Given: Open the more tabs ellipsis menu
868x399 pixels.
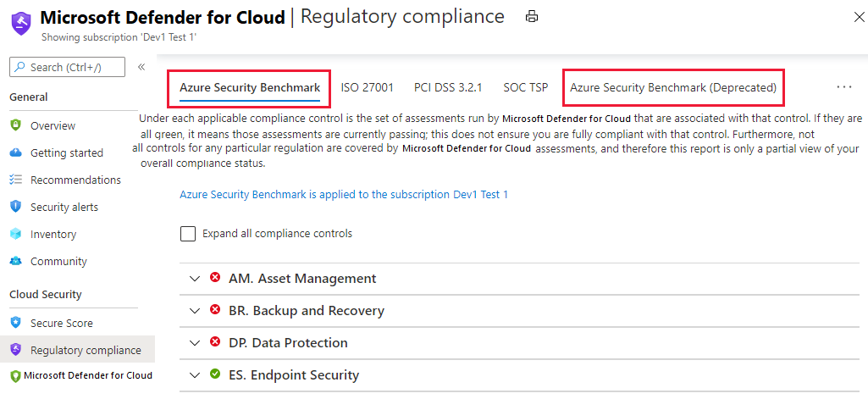Looking at the screenshot, I should coord(843,87).
